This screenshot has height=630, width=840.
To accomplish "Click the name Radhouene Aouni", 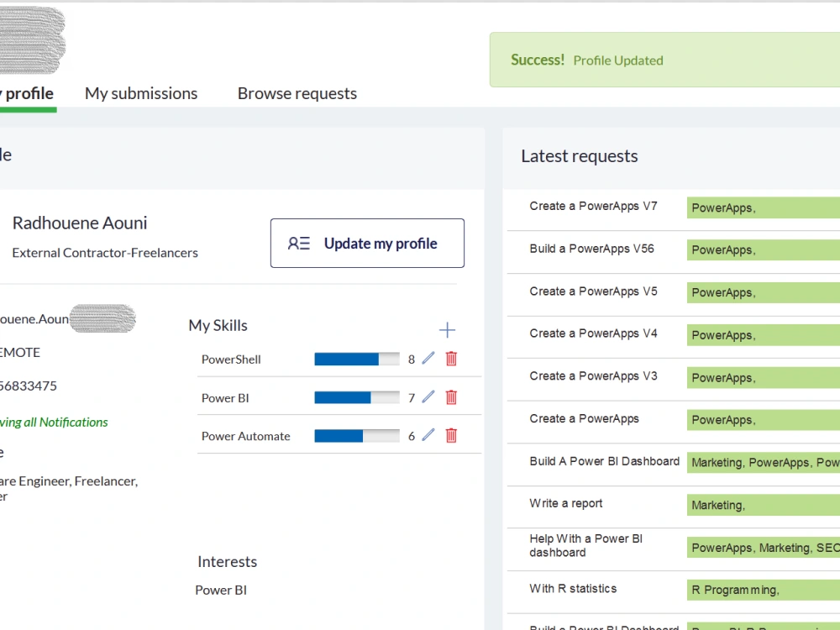I will click(80, 223).
